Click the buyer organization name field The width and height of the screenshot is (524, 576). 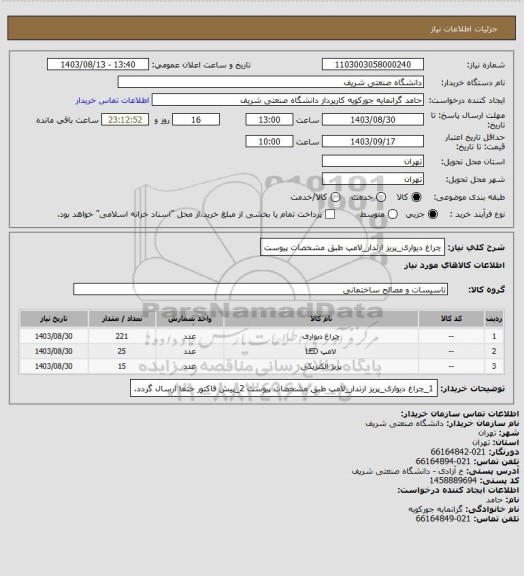point(270,82)
